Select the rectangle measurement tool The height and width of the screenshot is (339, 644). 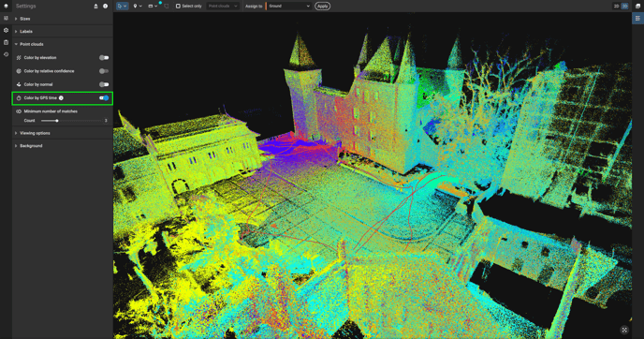(x=151, y=7)
